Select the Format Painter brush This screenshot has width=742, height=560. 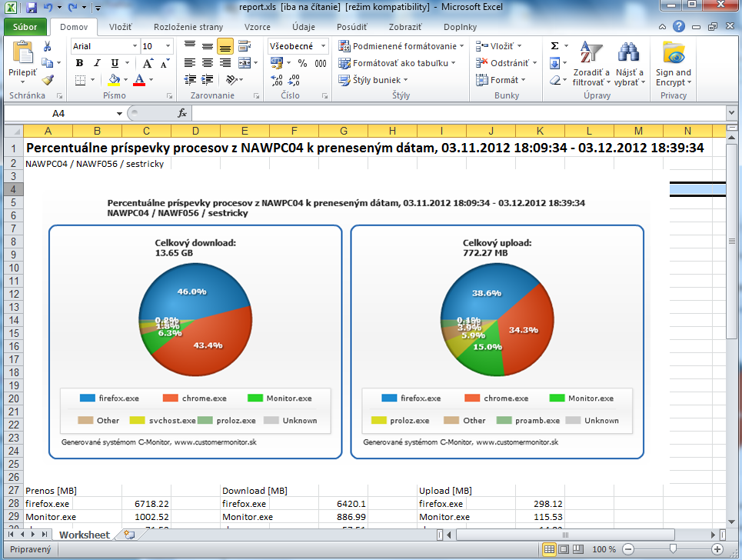[x=48, y=80]
